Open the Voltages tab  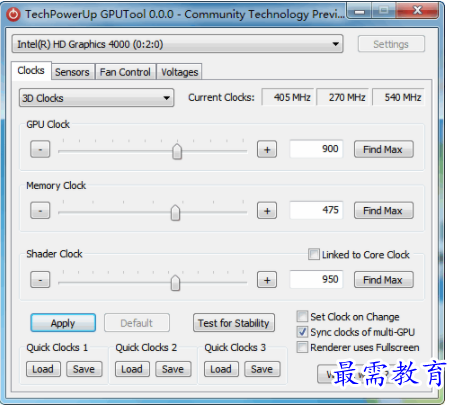coord(179,72)
